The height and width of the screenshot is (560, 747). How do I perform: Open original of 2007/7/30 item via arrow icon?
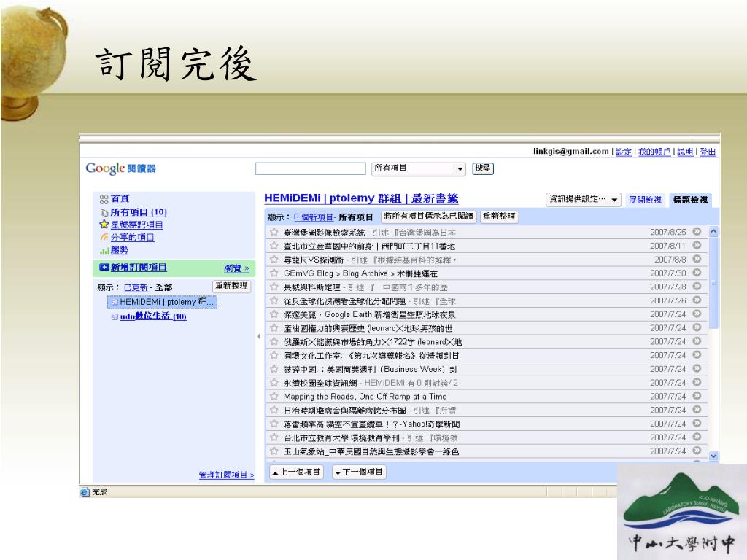point(697,273)
